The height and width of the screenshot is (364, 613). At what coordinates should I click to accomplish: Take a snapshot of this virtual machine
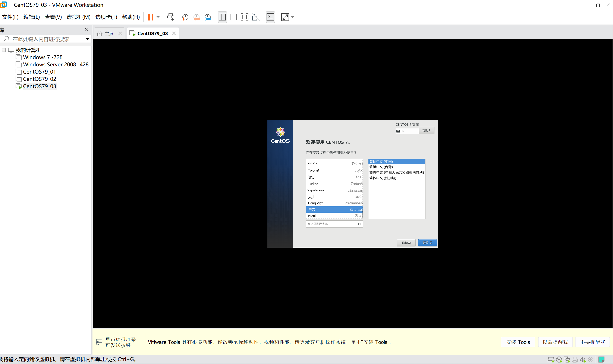click(185, 17)
